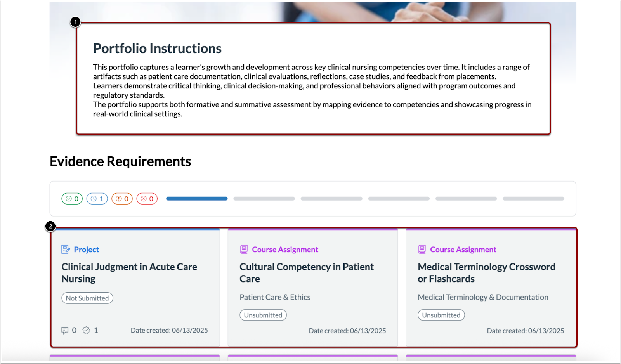621x364 pixels.
Task: Open Cultural Competency in Patient Care
Action: [x=307, y=272]
